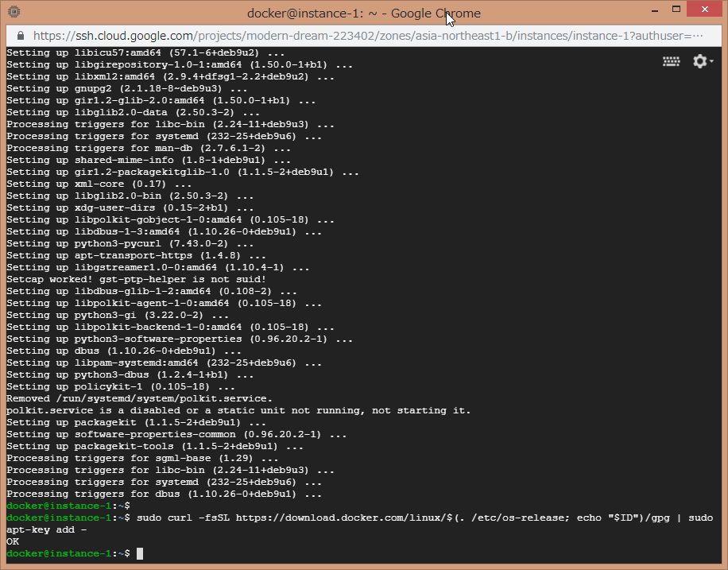Click 'Processing triggers for sgml-base' line
Viewport: 728px width, 570px height.
click(142, 459)
